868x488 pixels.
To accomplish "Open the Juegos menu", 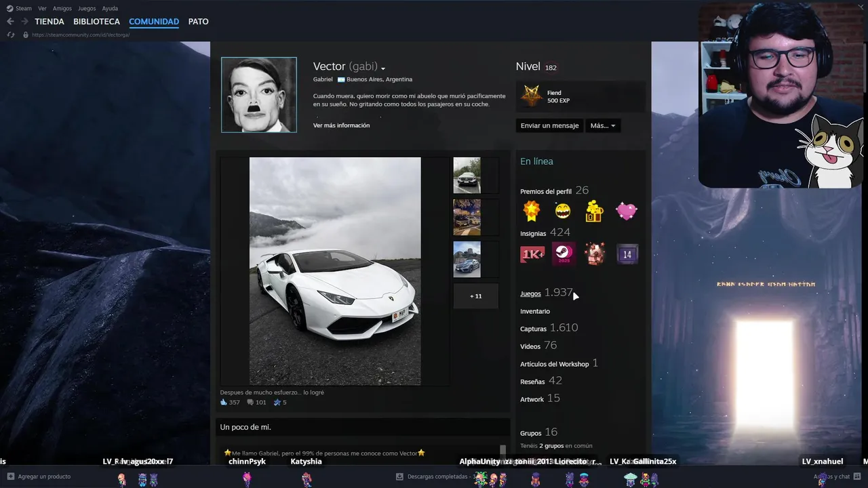I will (87, 8).
